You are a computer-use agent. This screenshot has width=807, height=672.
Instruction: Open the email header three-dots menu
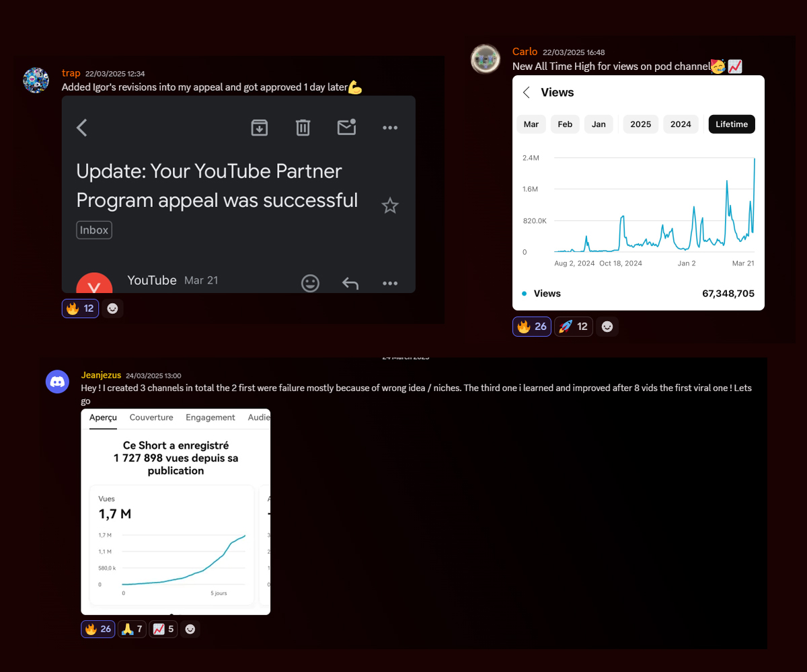pyautogui.click(x=390, y=128)
